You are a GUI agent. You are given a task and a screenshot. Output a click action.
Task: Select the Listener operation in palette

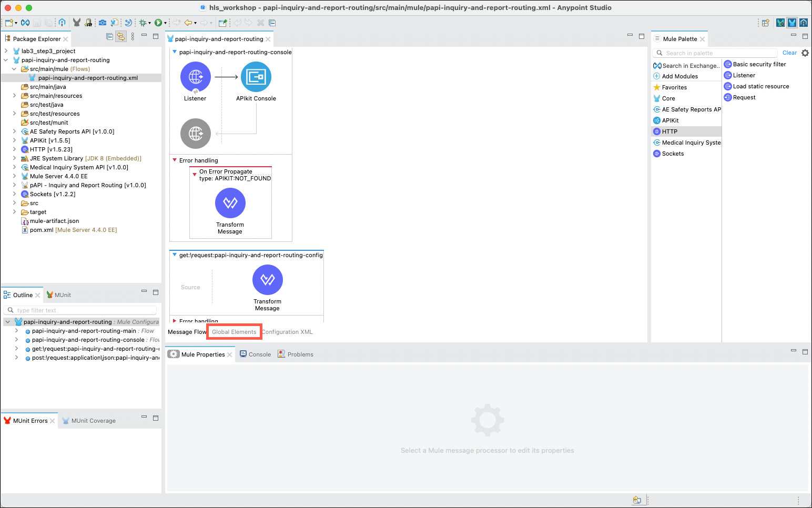[x=739, y=75]
